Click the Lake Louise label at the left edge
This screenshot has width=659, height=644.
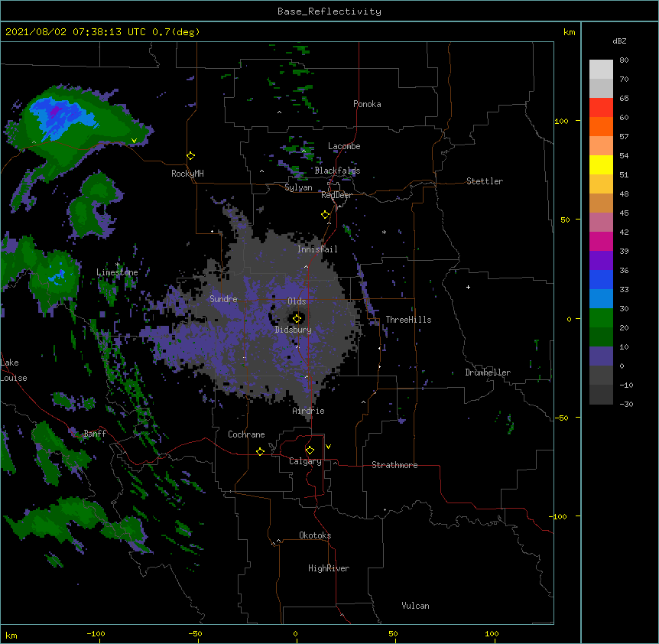[x=14, y=370]
